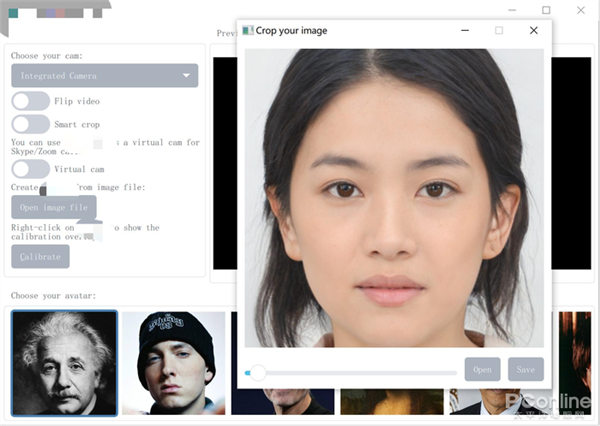Click the 'Choose your cam:' label

(47, 56)
